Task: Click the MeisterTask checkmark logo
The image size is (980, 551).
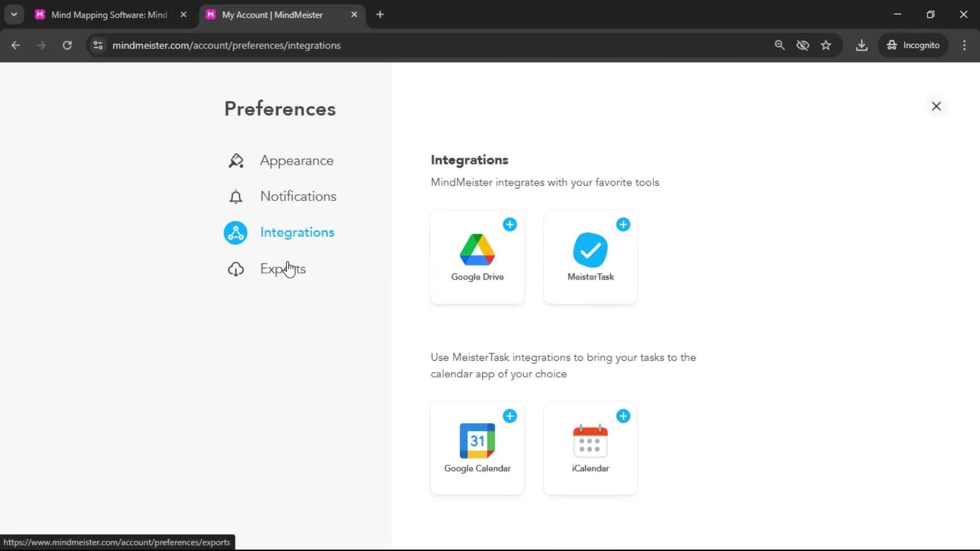Action: [x=591, y=249]
